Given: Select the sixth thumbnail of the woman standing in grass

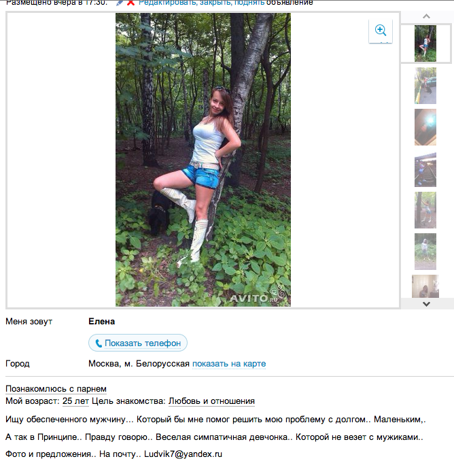Looking at the screenshot, I should (425, 252).
